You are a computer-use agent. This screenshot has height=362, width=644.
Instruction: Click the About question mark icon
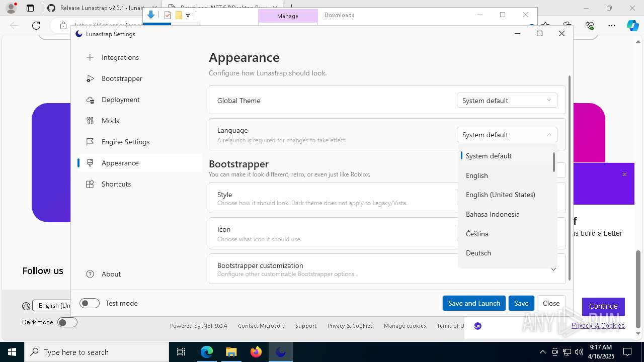point(90,274)
